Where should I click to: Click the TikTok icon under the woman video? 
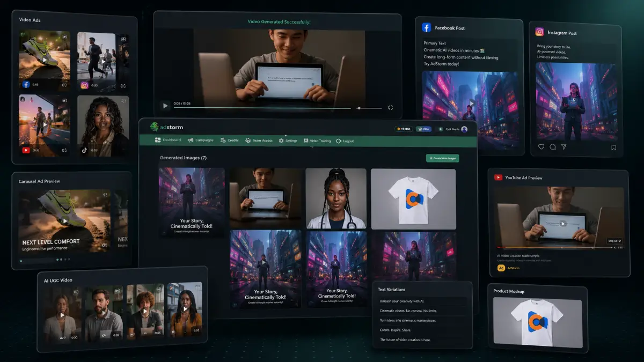click(x=84, y=150)
